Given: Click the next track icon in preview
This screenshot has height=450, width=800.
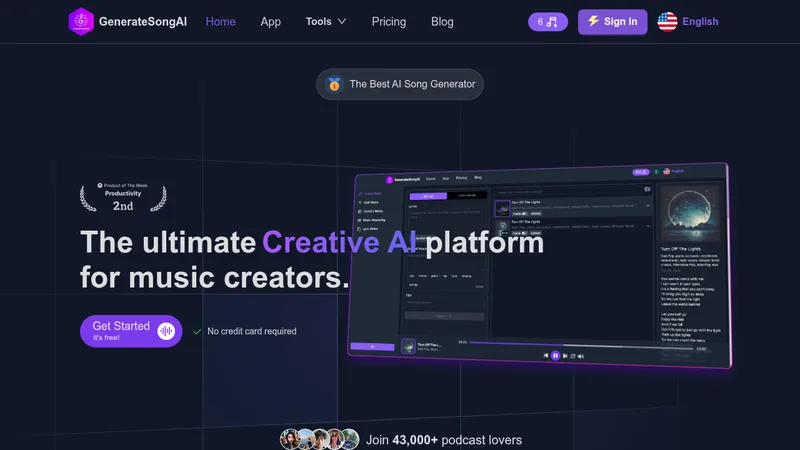Looking at the screenshot, I should click(x=565, y=356).
